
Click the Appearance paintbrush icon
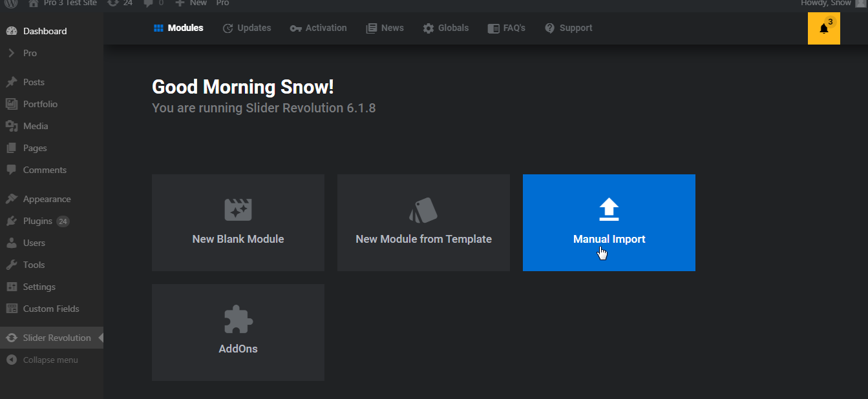[x=11, y=199]
